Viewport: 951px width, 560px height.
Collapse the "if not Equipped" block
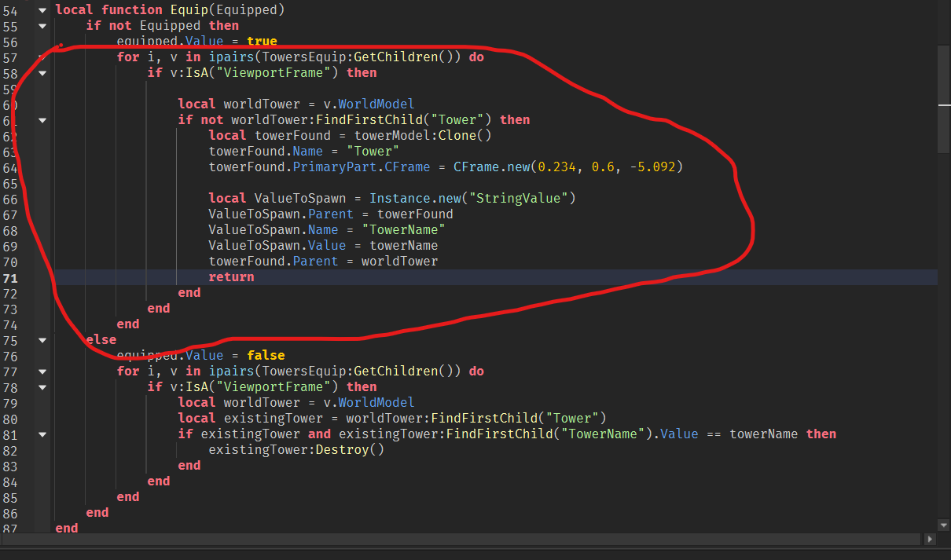coord(42,25)
